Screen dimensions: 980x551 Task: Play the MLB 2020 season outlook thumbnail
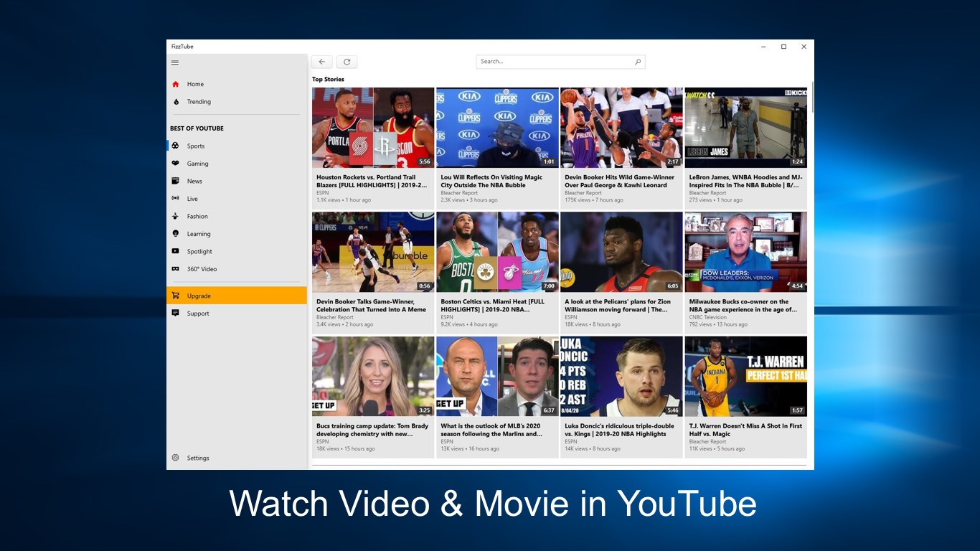point(497,377)
